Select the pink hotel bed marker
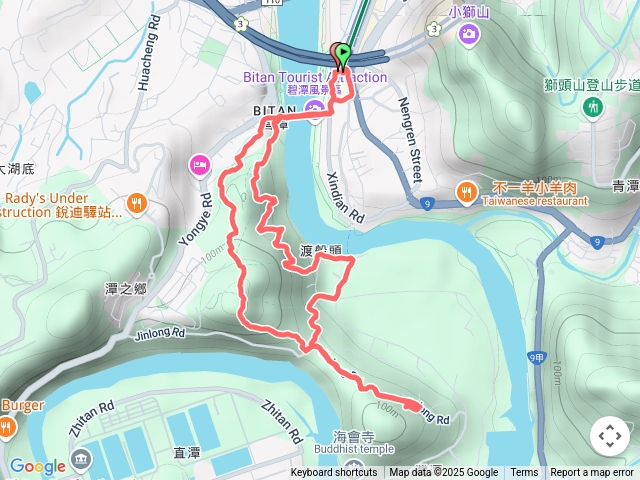Screen dimensions: 640x480 point(200,167)
